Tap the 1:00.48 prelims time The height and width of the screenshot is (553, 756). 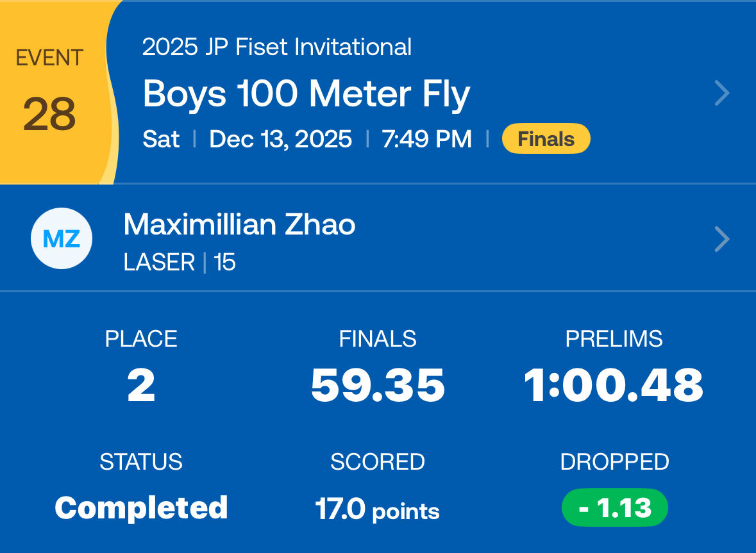(614, 386)
